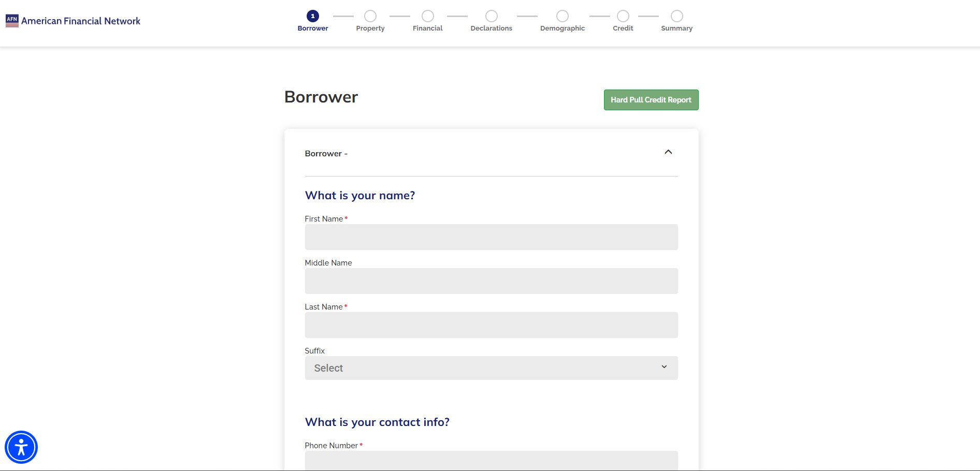Focus the Middle Name input field
980x471 pixels.
coord(491,281)
